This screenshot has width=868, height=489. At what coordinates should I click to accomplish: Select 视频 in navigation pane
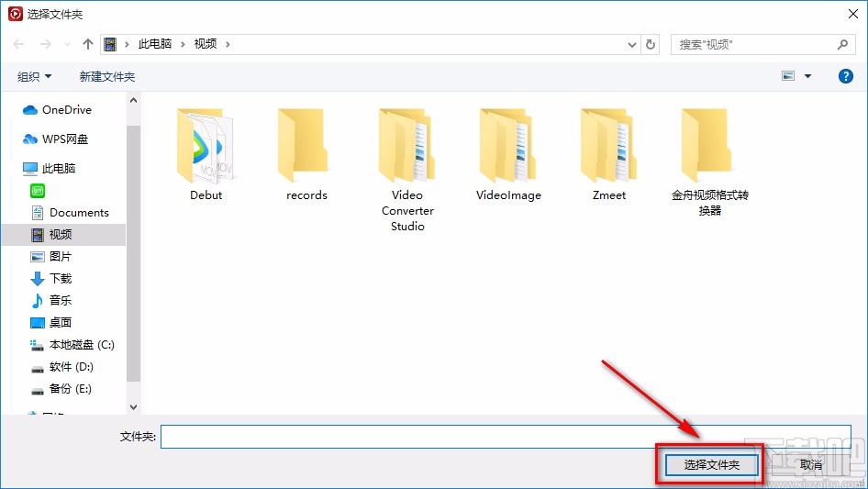click(63, 235)
